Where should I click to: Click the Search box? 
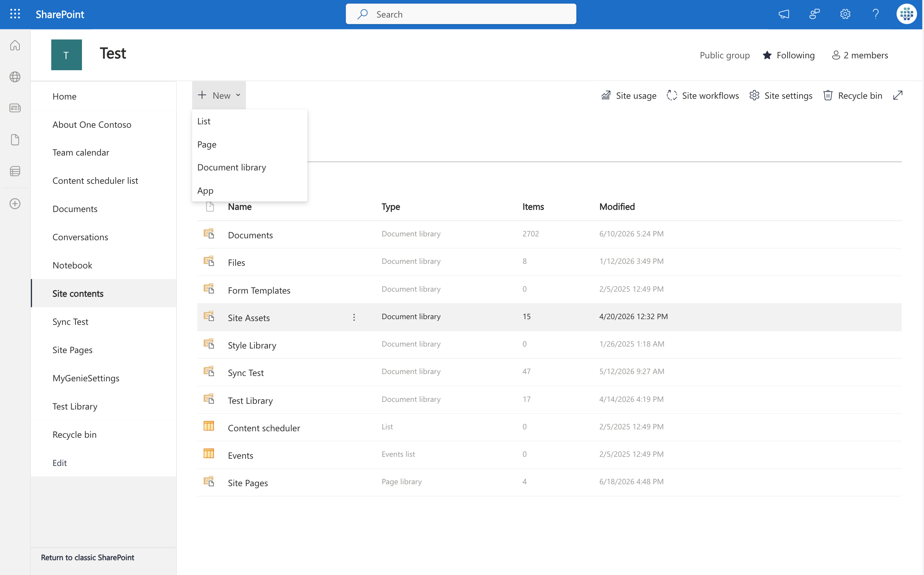(x=461, y=14)
